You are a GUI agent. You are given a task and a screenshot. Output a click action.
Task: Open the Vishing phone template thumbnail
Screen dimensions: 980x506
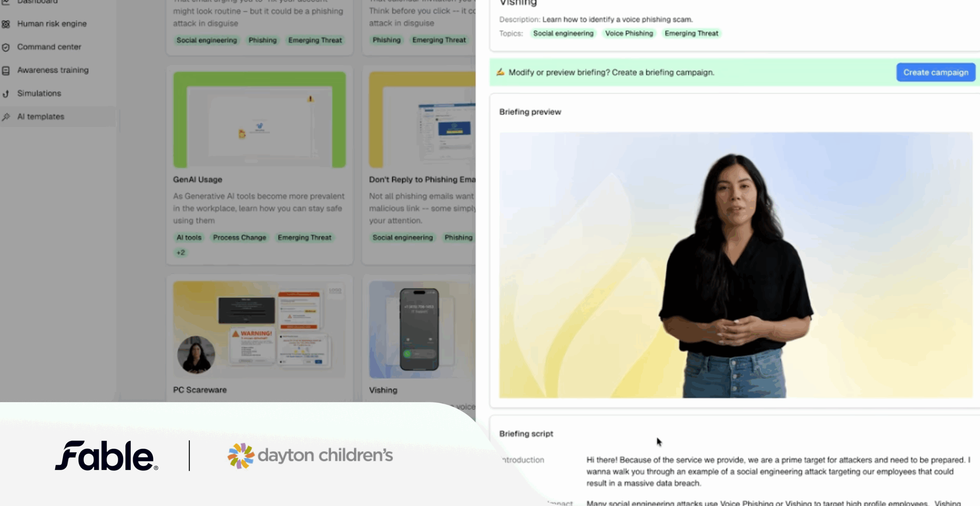(x=419, y=329)
